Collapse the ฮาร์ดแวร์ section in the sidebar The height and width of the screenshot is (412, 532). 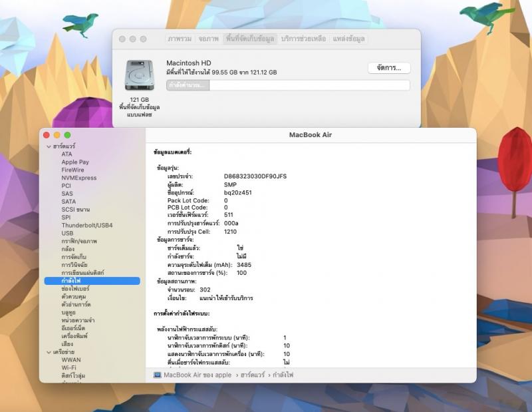[x=49, y=146]
